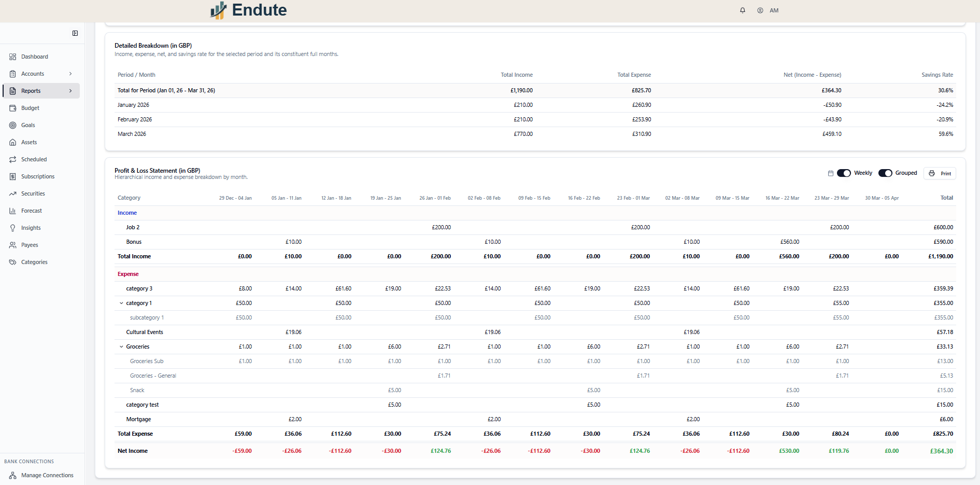The height and width of the screenshot is (485, 980).
Task: Open Categories page
Action: 34,262
